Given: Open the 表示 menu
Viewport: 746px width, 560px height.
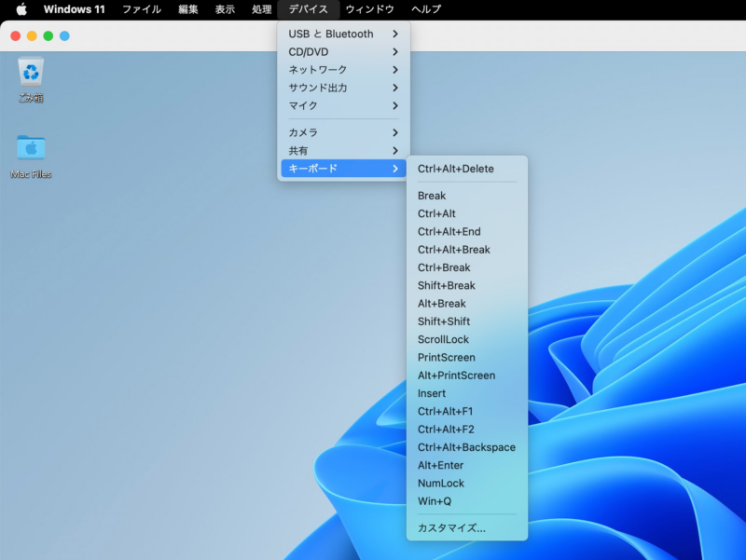Looking at the screenshot, I should click(225, 9).
